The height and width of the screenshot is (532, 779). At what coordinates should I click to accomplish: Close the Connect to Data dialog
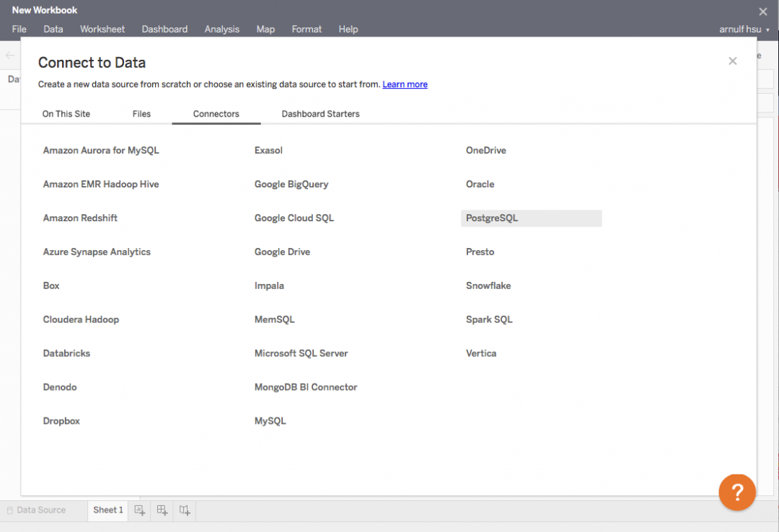point(733,61)
